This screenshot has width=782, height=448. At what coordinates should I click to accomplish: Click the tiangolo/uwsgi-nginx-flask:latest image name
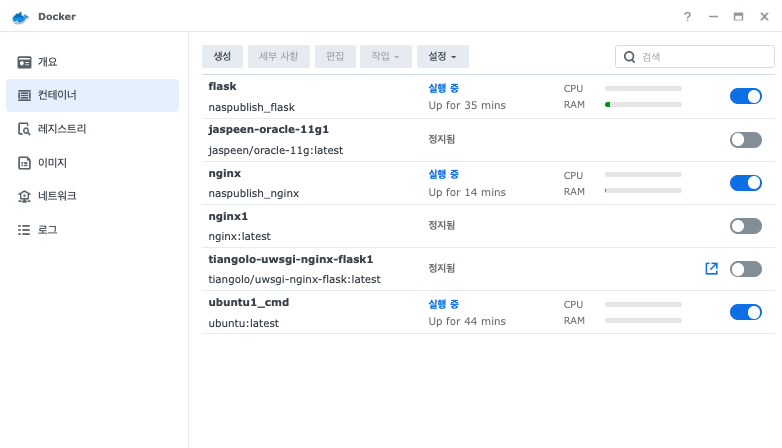[x=294, y=279]
